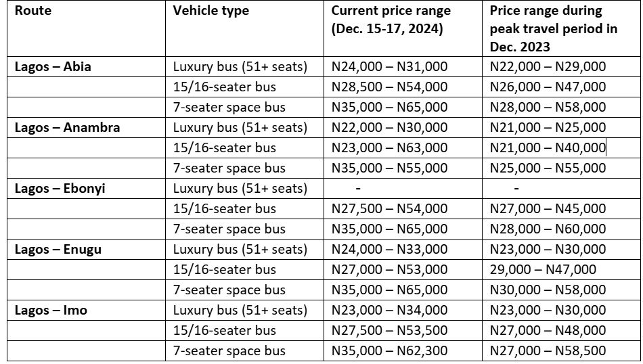This screenshot has width=643, height=364.
Task: Click the N24,000 – N31,000 price cell
Action: (389, 66)
